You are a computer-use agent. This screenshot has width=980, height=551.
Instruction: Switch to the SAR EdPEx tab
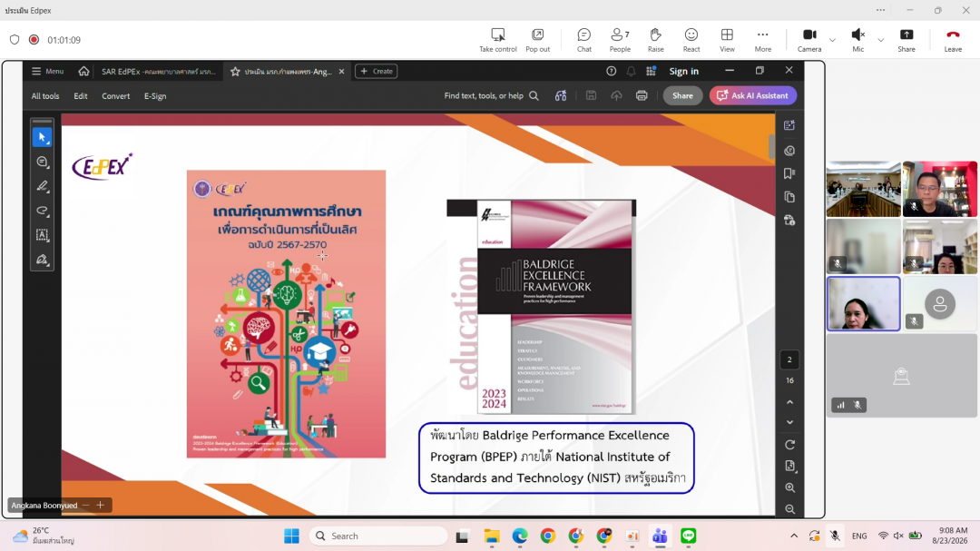(158, 72)
